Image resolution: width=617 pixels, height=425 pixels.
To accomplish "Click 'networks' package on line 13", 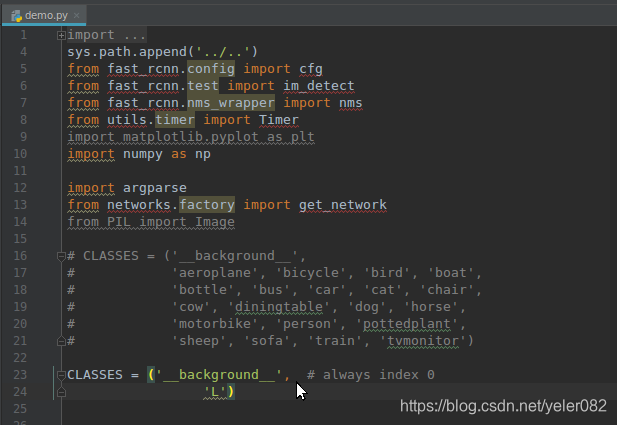I will (139, 205).
